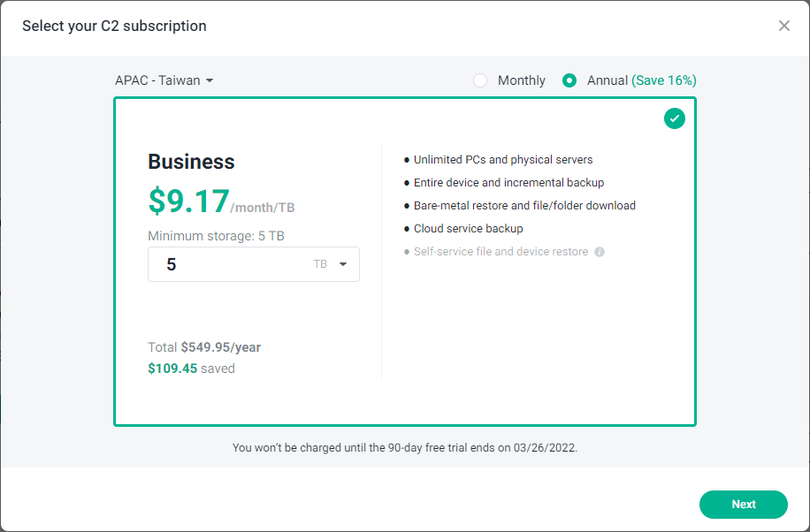Click the Cloud service backup feature

[x=468, y=229]
